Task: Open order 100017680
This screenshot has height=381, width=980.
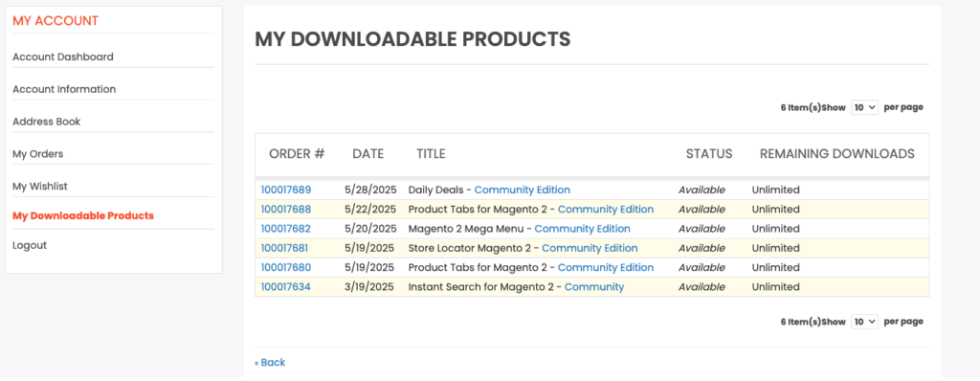Action: tap(285, 267)
